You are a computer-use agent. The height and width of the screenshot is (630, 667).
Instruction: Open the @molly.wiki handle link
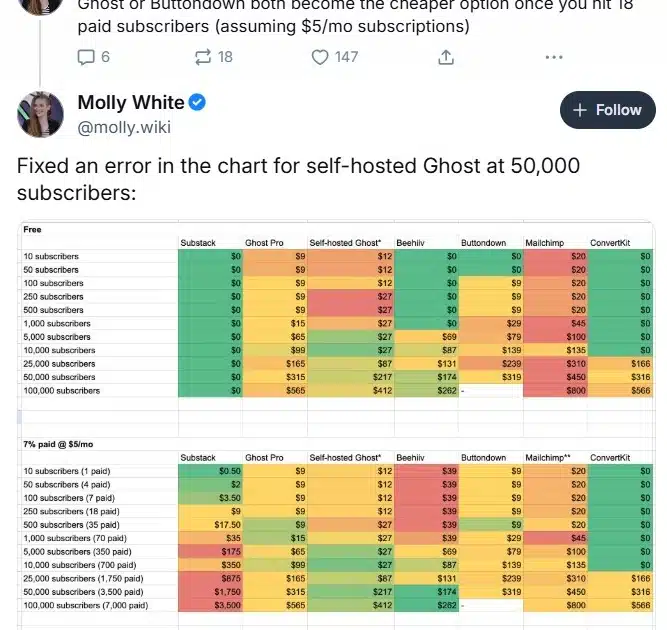pyautogui.click(x=124, y=127)
